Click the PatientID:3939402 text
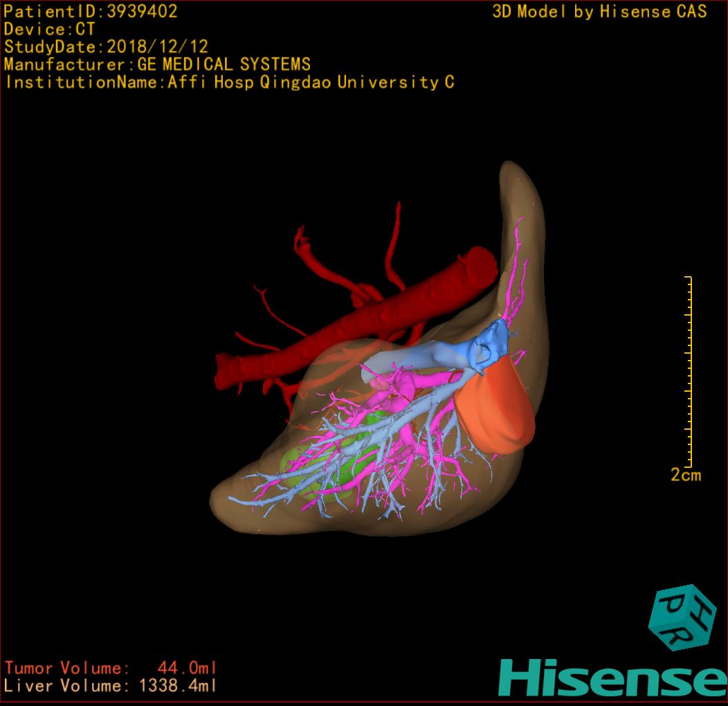Screen dimensions: 728x706 coord(91,11)
